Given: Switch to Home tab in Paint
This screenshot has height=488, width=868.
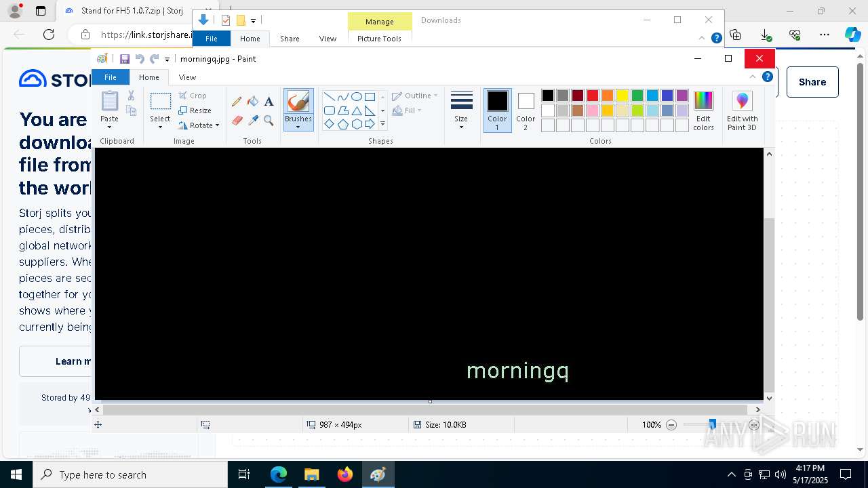Looking at the screenshot, I should click(x=149, y=77).
